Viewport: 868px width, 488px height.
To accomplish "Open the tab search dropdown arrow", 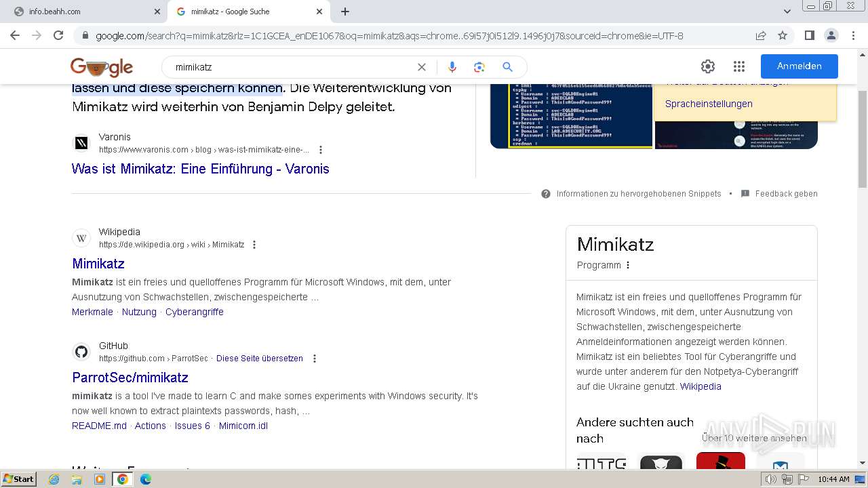I will [x=787, y=12].
